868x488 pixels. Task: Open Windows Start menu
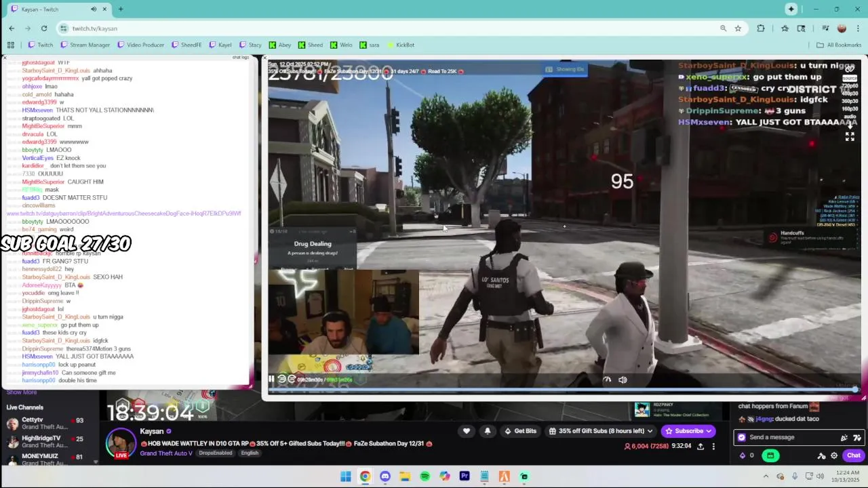345,476
